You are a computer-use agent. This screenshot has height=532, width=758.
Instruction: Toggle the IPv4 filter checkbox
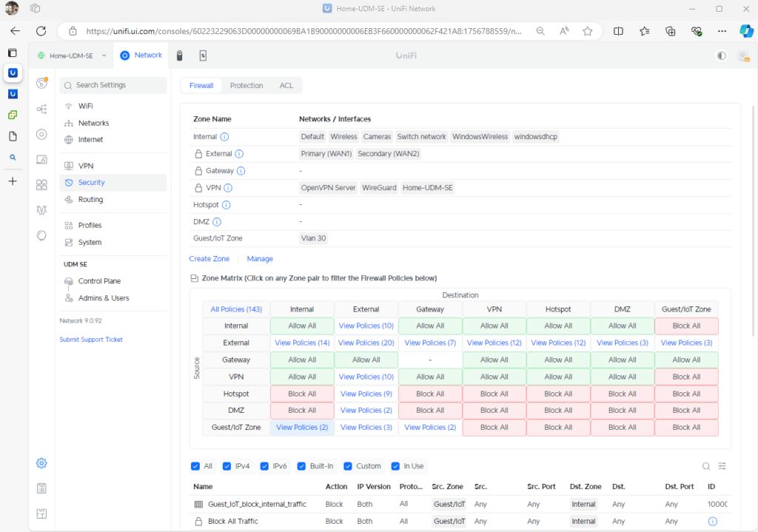pyautogui.click(x=227, y=466)
